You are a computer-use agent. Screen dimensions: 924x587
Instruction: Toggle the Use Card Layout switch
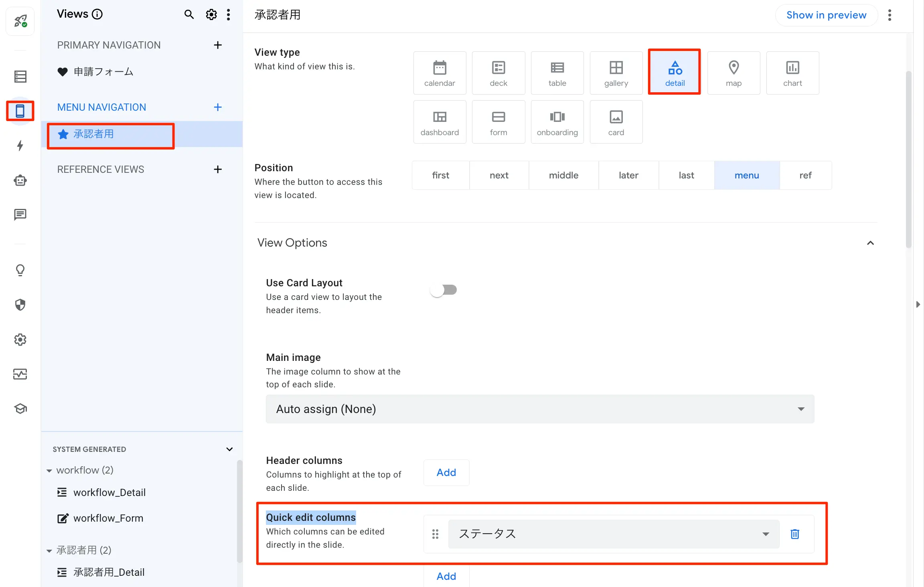[x=444, y=289]
